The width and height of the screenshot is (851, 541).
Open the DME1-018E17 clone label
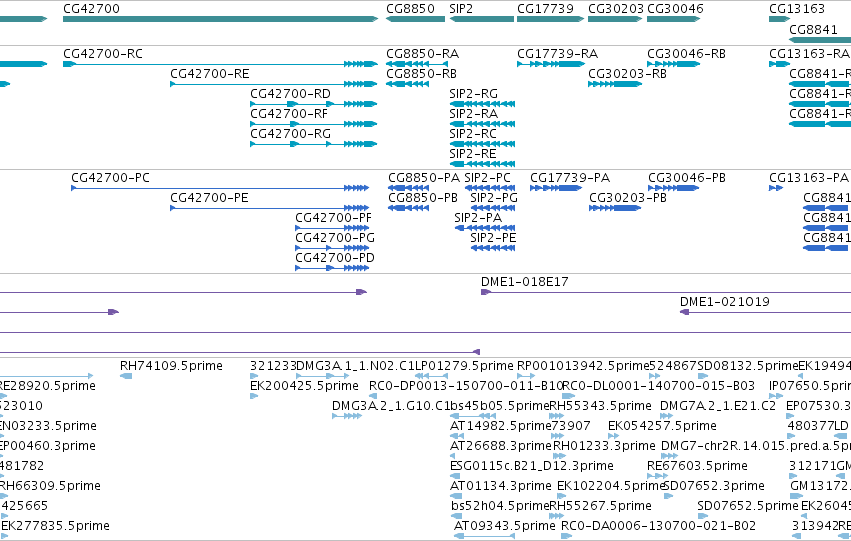click(x=525, y=282)
